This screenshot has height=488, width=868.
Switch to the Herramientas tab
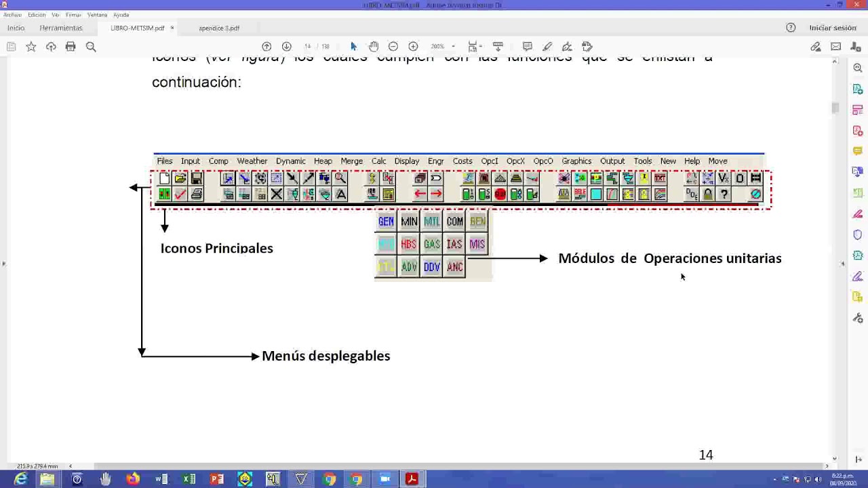[61, 28]
